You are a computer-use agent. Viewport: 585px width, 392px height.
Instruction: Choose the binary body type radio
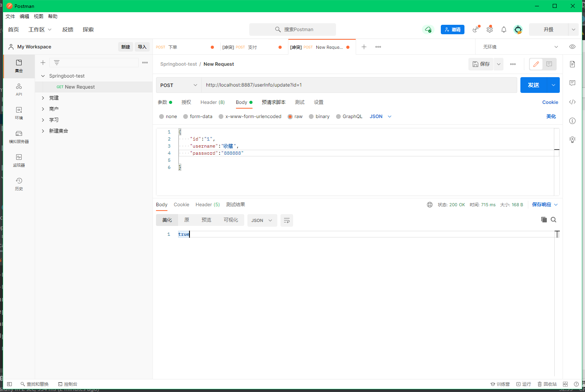click(x=311, y=116)
